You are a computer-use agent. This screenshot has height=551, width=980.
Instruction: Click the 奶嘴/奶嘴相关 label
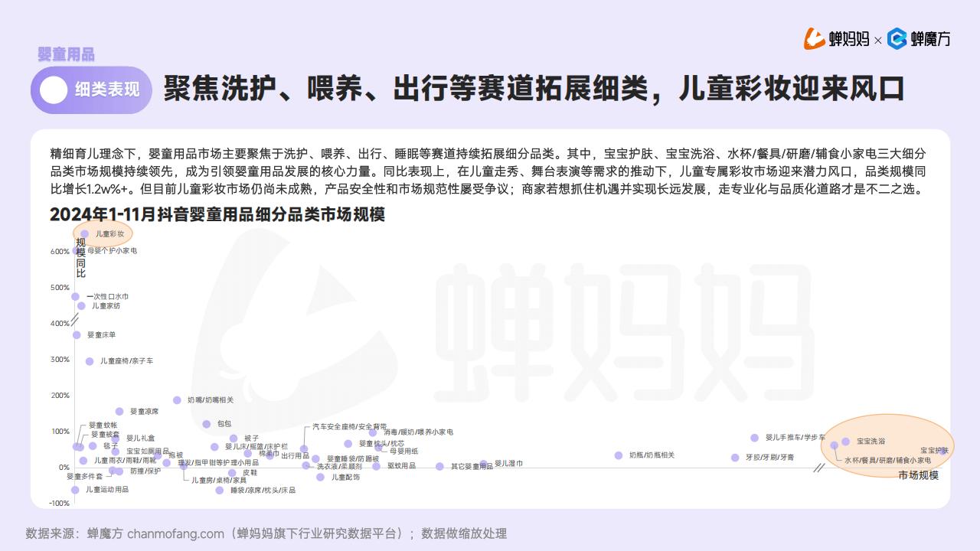pyautogui.click(x=211, y=399)
